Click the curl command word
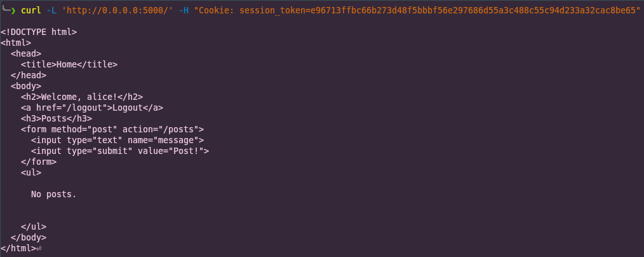The width and height of the screenshot is (644, 257). (31, 10)
